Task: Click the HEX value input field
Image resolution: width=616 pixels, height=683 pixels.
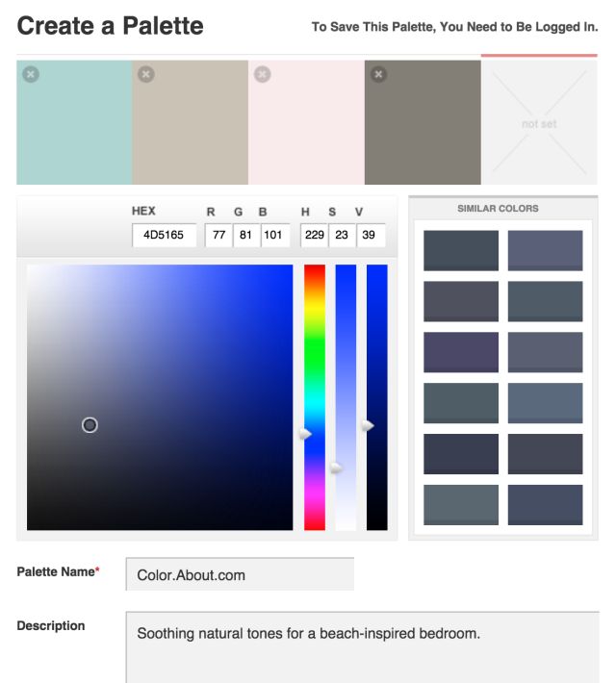Action: [x=164, y=236]
